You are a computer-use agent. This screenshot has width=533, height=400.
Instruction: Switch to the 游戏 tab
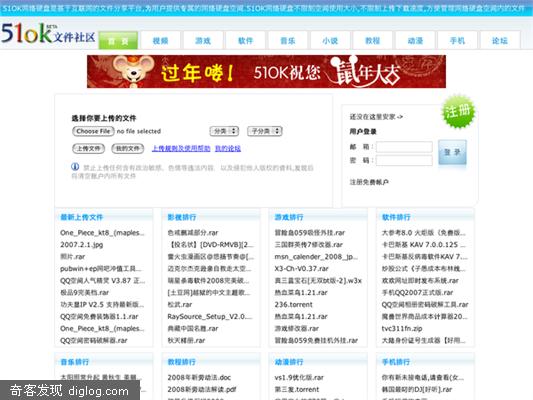coord(203,40)
